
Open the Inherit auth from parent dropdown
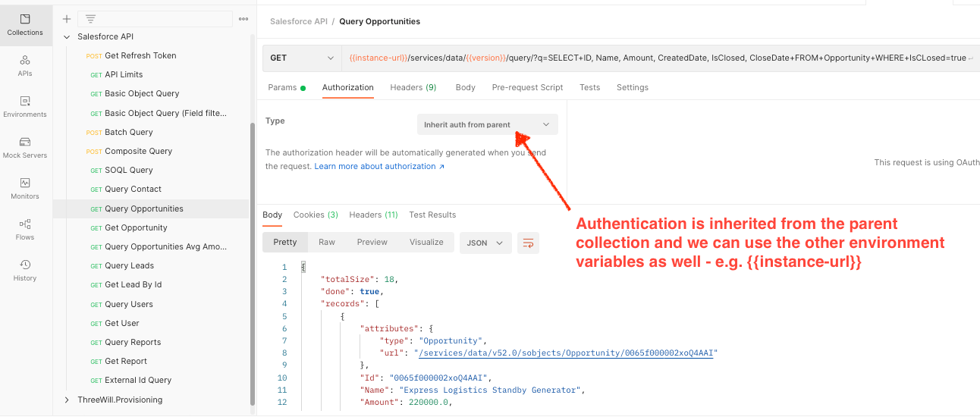pos(487,124)
